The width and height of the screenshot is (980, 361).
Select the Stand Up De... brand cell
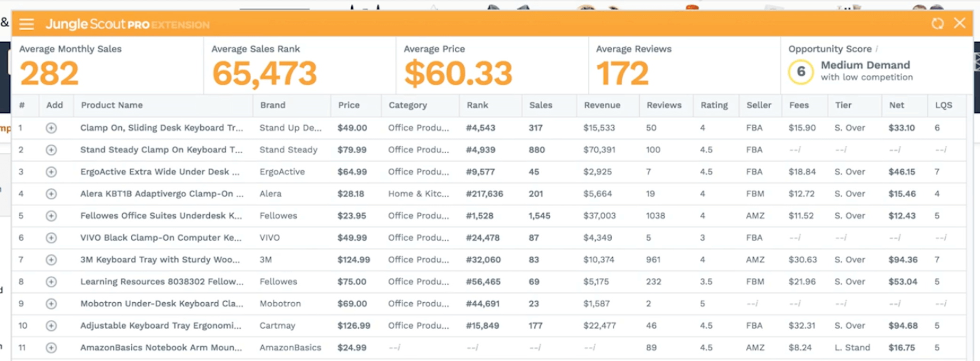click(x=291, y=128)
